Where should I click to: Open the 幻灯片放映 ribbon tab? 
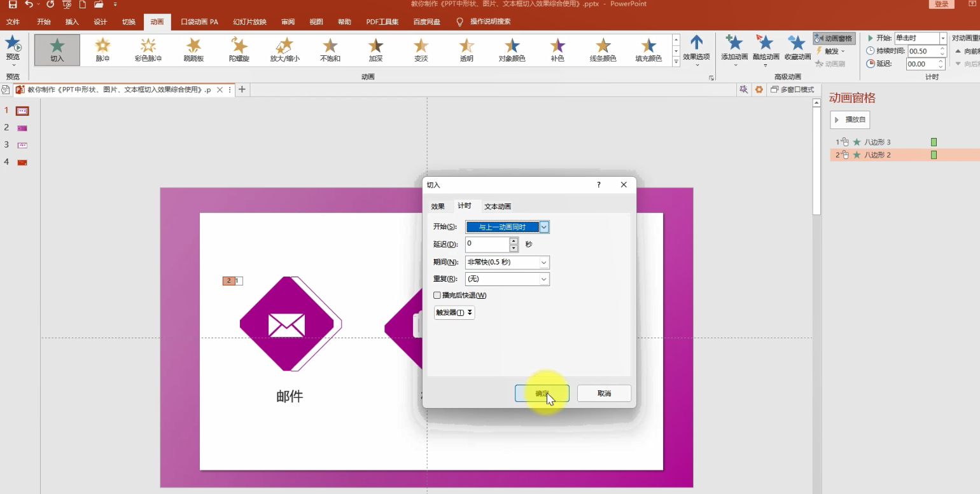249,22
